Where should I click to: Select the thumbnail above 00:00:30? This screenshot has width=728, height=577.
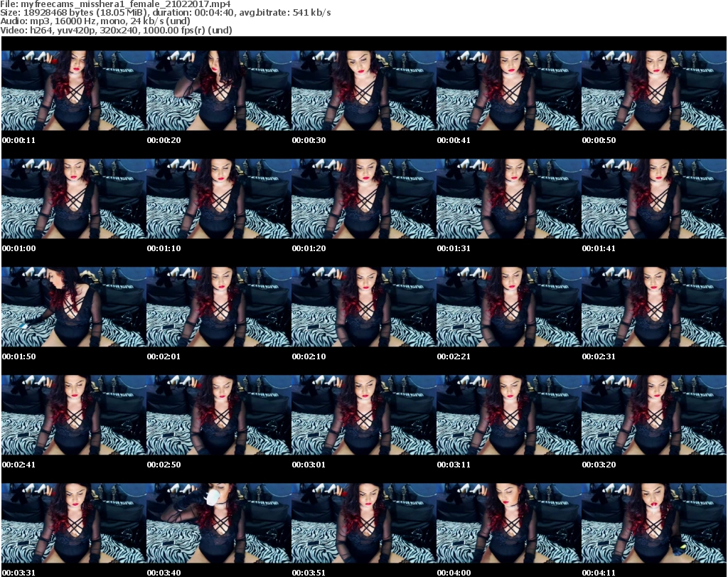[363, 90]
